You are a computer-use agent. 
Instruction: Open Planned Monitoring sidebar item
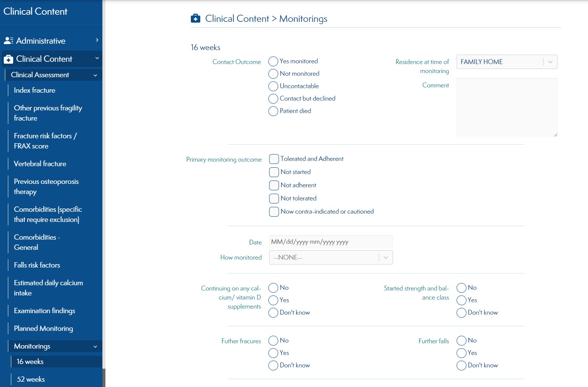coord(55,329)
